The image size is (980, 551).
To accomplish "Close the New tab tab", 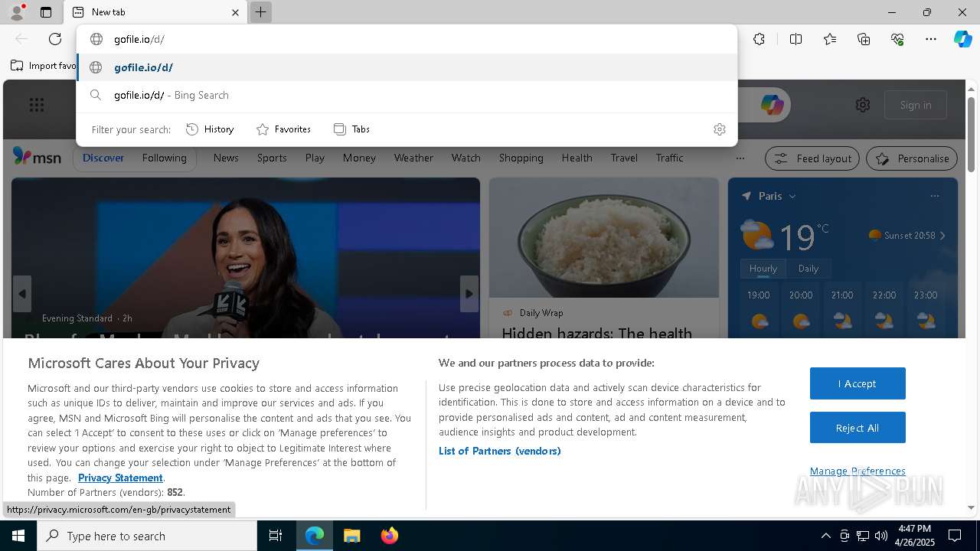I will coord(235,12).
